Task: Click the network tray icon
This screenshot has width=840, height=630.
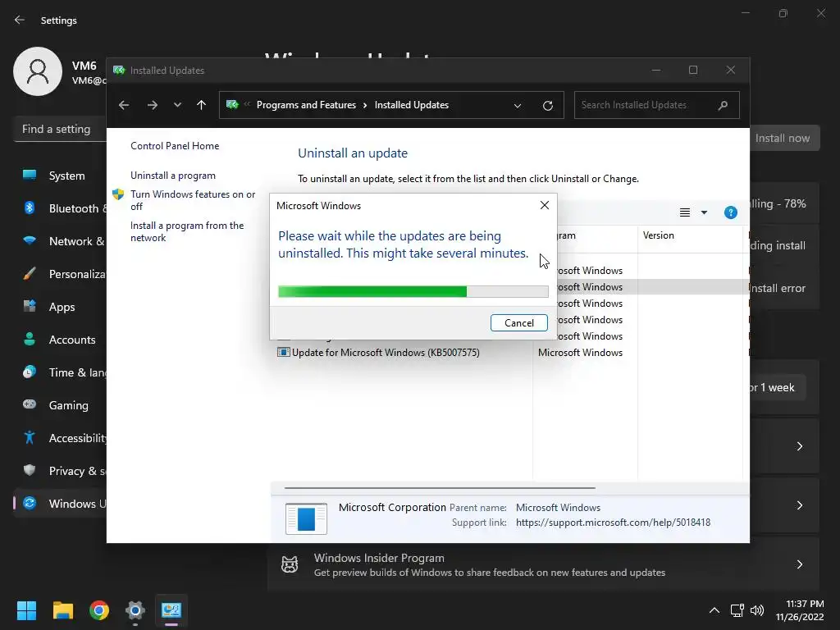Action: (737, 610)
